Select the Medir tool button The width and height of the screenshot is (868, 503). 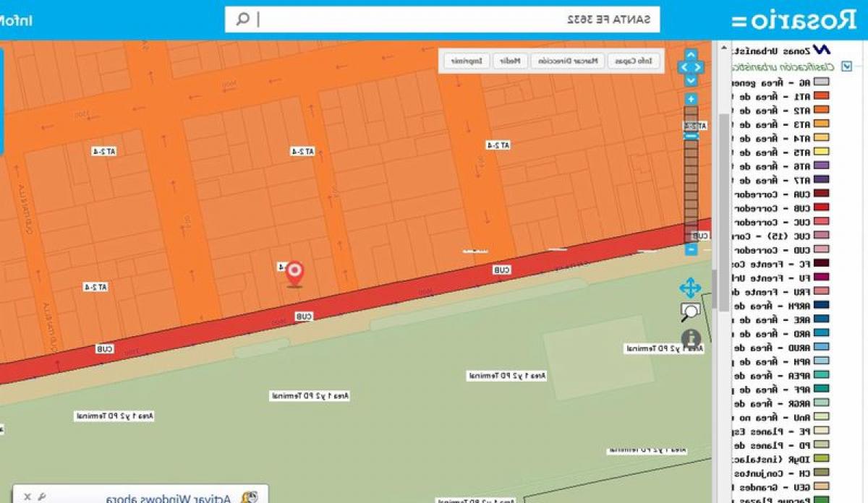[511, 61]
